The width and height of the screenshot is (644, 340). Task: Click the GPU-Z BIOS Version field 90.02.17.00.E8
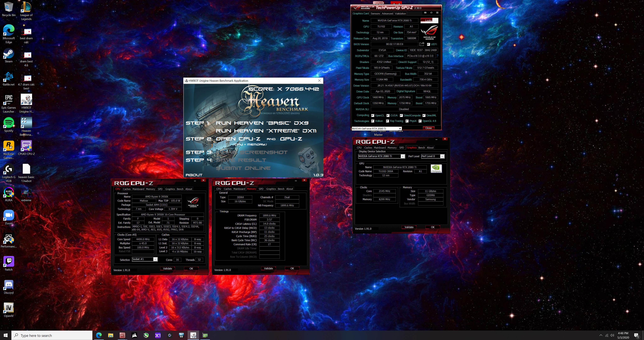394,44
